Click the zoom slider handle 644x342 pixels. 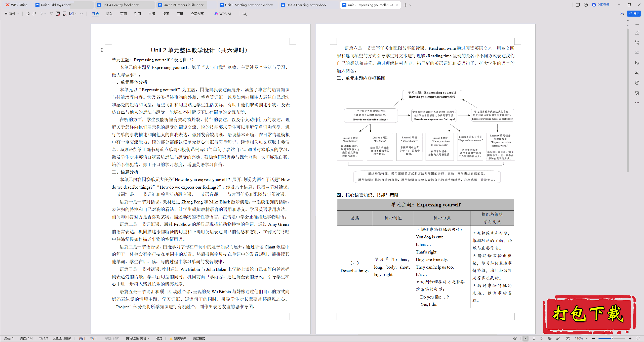[x=612, y=338]
